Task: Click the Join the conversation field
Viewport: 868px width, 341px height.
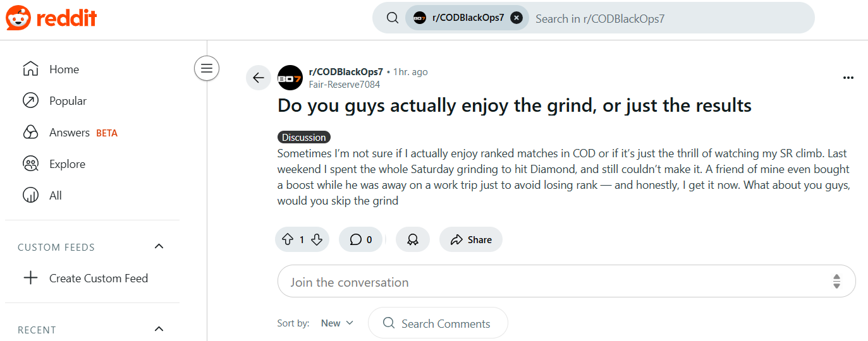Action: pos(556,282)
